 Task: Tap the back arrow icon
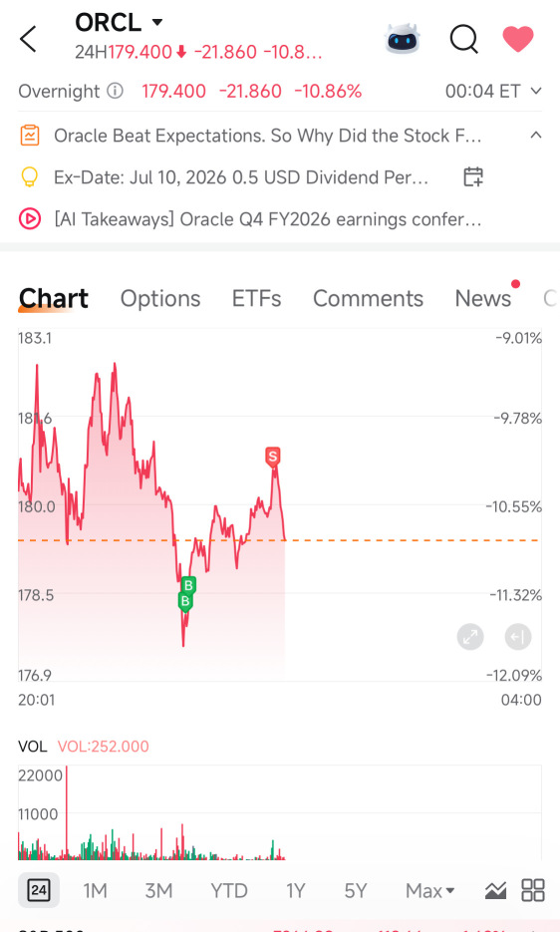(28, 39)
